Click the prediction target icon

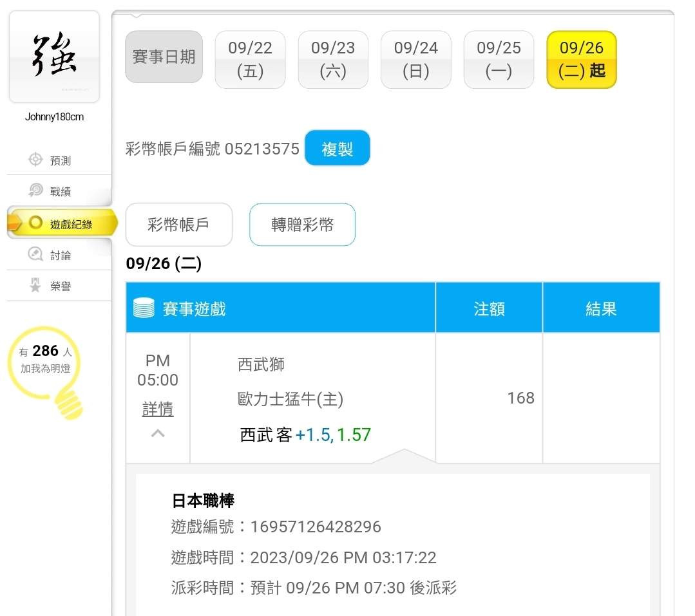35,160
